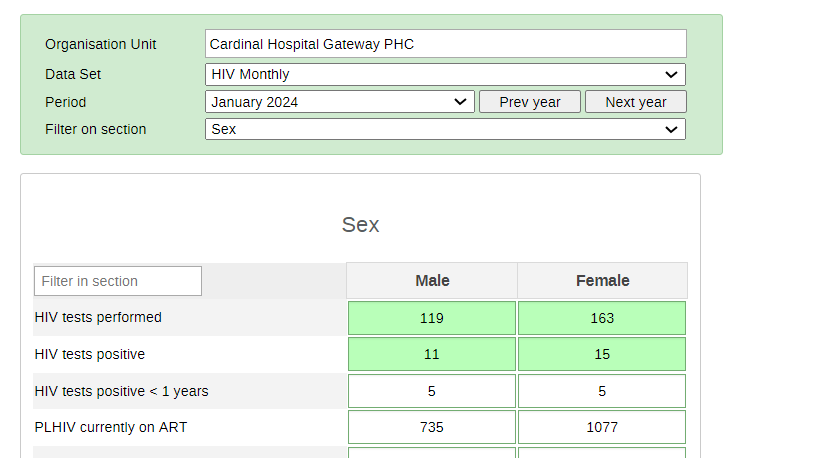Click the Male column header
813x458 pixels.
pos(432,281)
